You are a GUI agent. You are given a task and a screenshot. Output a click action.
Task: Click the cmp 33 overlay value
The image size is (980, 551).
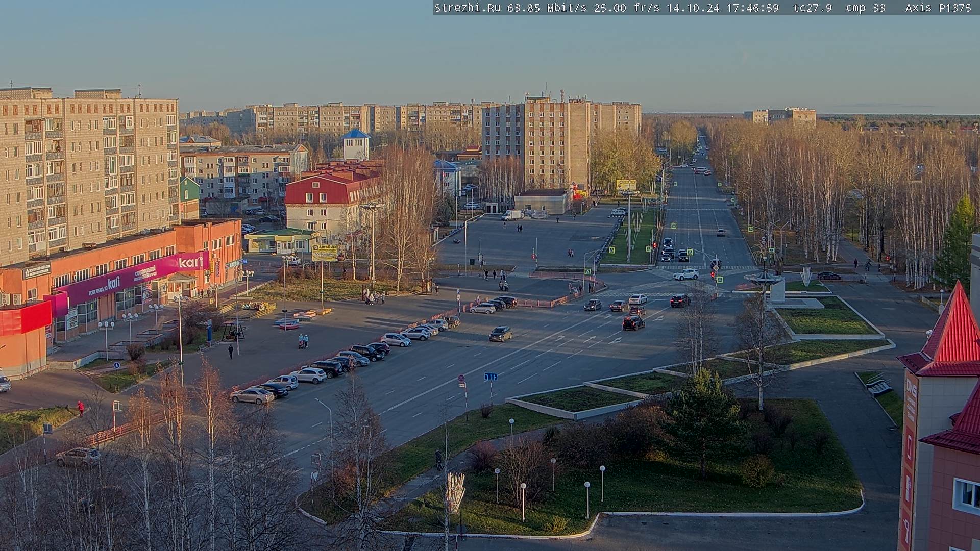865,8
